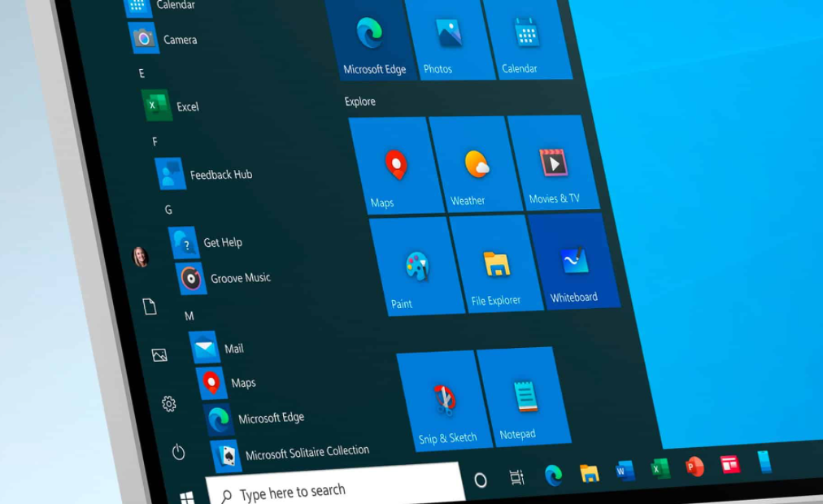Open the File Explorer tile
The width and height of the screenshot is (823, 504).
497,264
